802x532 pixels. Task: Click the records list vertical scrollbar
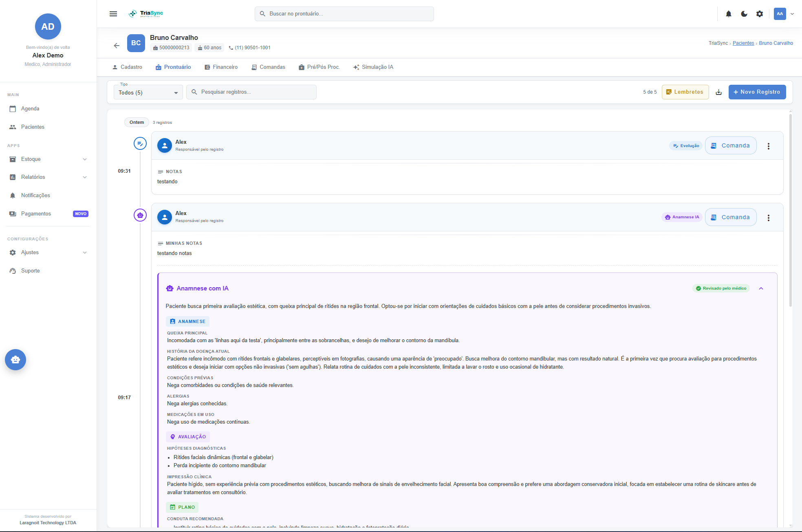click(x=791, y=210)
